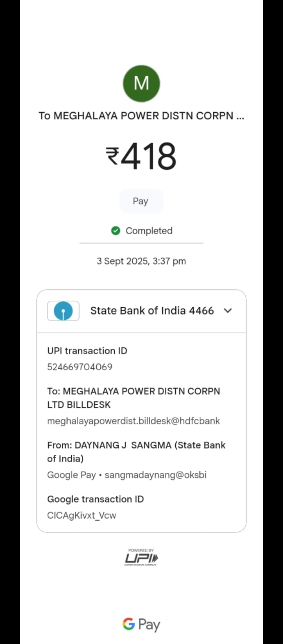Viewport: 283px width, 644px height.
Task: Click the State Bank of India 4466 label
Action: 152,311
